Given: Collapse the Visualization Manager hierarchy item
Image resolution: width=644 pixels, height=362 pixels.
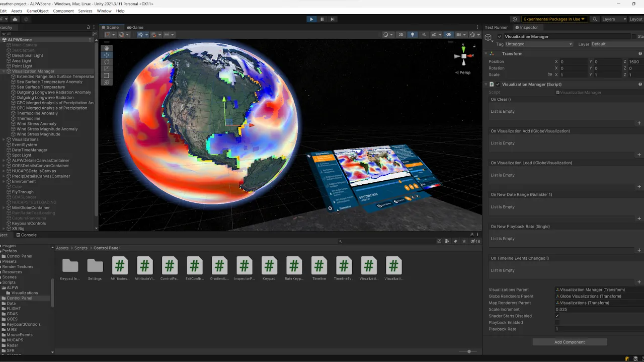Looking at the screenshot, I should [x=4, y=71].
